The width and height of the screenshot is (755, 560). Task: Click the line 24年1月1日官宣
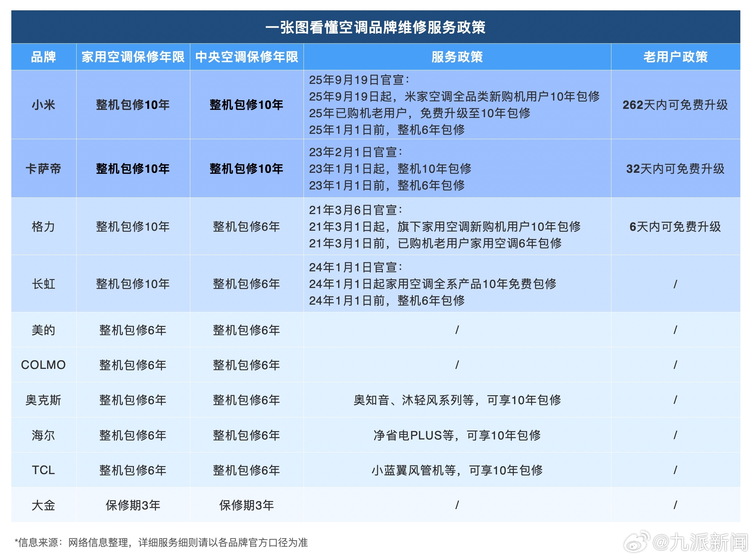356,267
